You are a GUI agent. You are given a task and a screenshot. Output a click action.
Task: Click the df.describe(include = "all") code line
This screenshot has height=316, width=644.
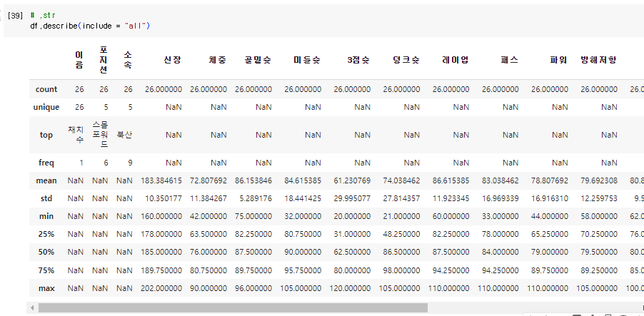coord(90,26)
